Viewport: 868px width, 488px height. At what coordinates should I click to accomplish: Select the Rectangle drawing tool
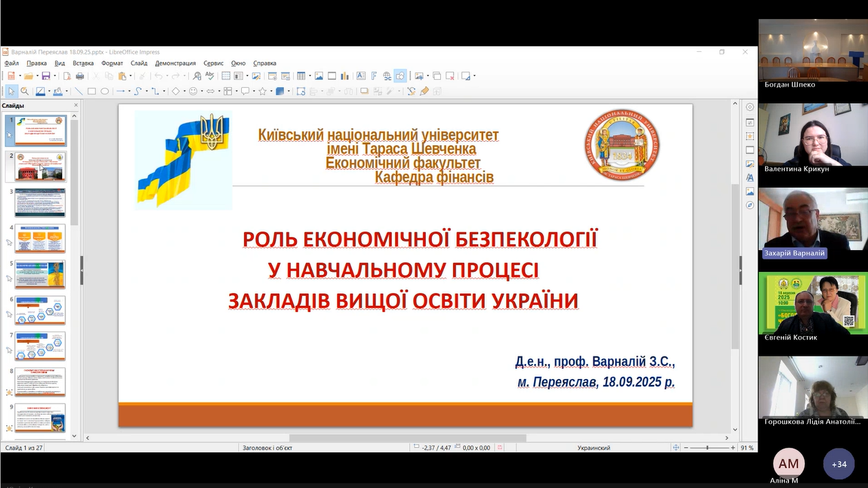click(x=91, y=91)
